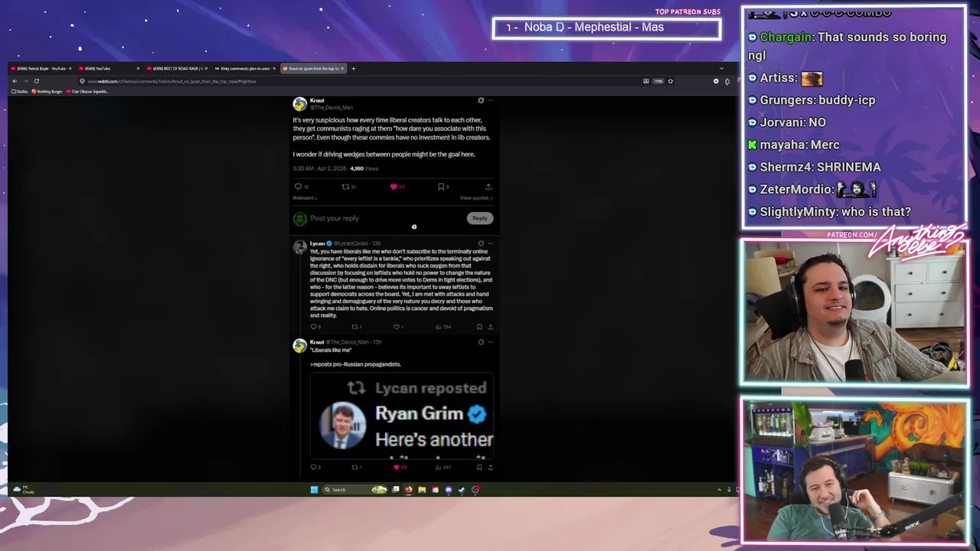Image resolution: width=980 pixels, height=551 pixels.
Task: Switch to the second YouTube tab
Action: click(x=109, y=68)
